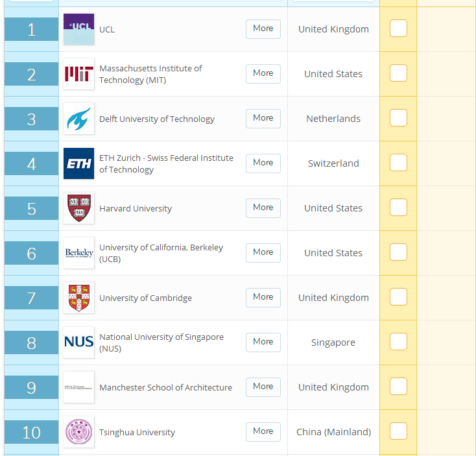The height and width of the screenshot is (456, 476).
Task: Open the Delft University of Technology link
Action: point(157,119)
